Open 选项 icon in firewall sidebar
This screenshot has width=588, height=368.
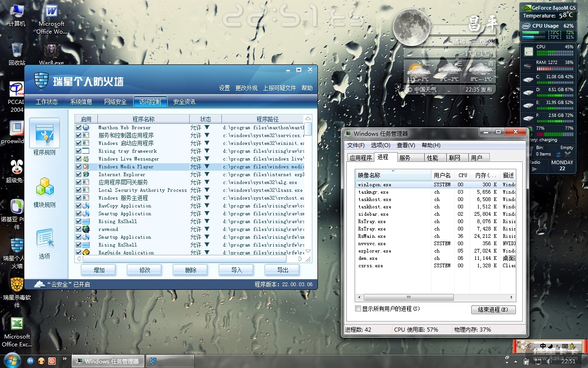45,242
